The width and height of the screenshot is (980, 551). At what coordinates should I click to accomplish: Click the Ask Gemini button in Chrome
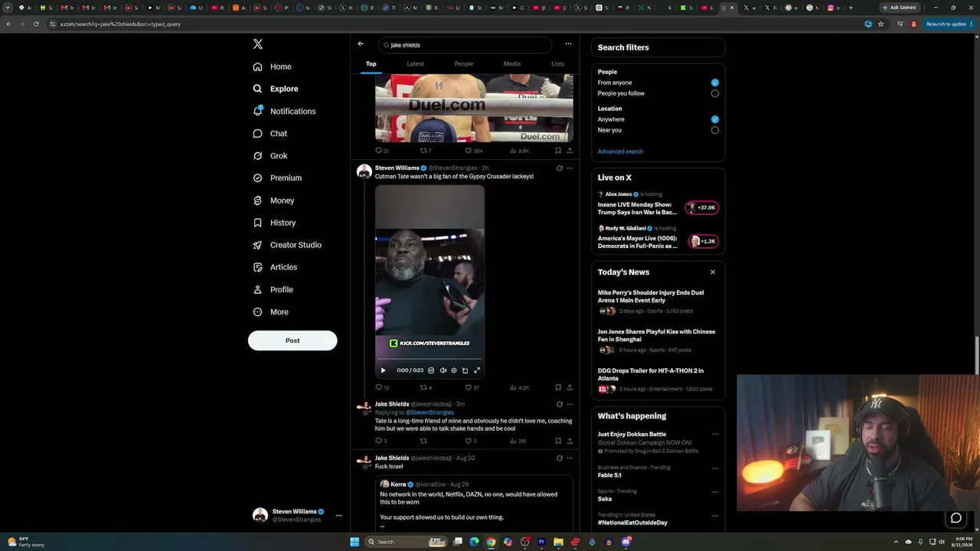pyautogui.click(x=900, y=8)
